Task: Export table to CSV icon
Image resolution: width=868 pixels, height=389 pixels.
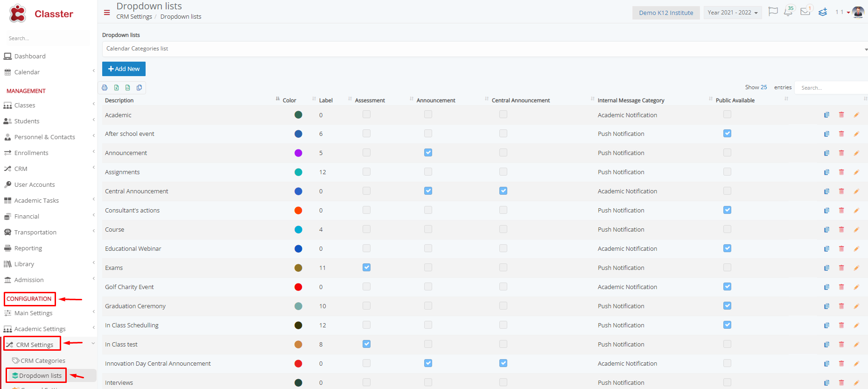Action: (127, 87)
